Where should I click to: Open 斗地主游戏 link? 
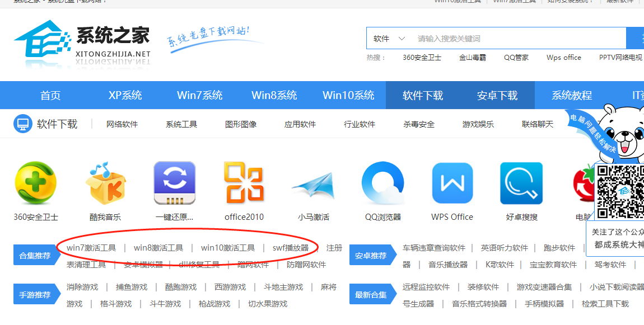(283, 288)
